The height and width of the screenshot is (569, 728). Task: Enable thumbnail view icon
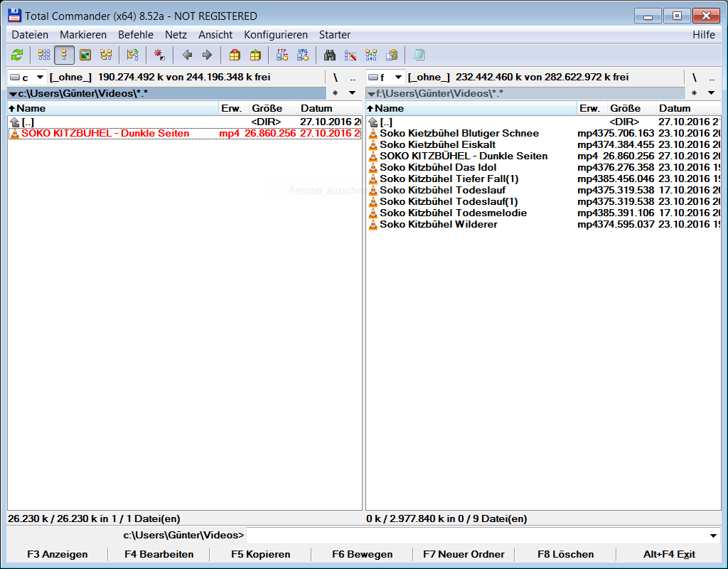85,55
